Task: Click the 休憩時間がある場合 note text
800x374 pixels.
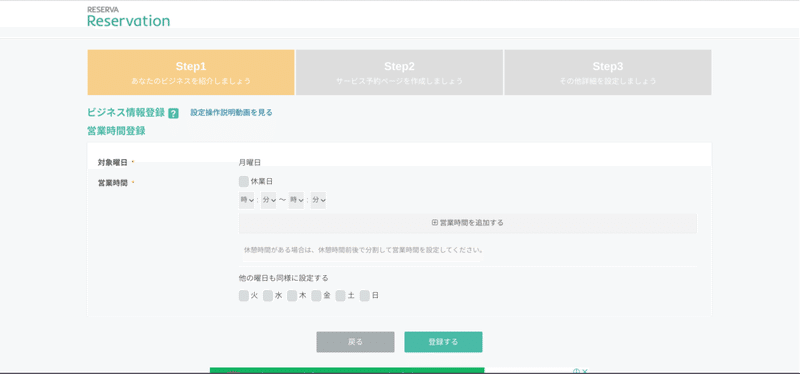Action: (x=363, y=251)
